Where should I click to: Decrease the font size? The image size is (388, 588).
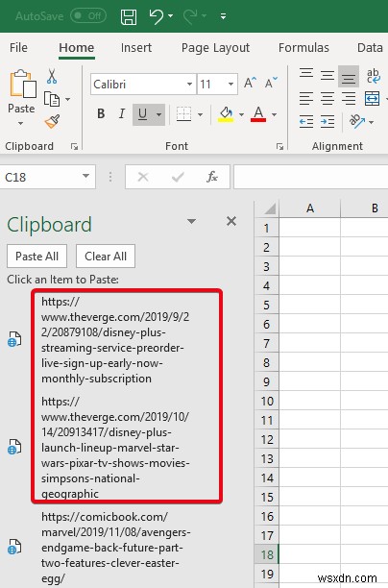(271, 83)
